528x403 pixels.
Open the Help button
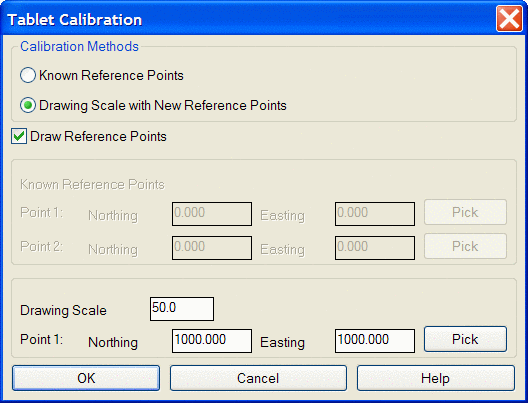click(x=436, y=378)
